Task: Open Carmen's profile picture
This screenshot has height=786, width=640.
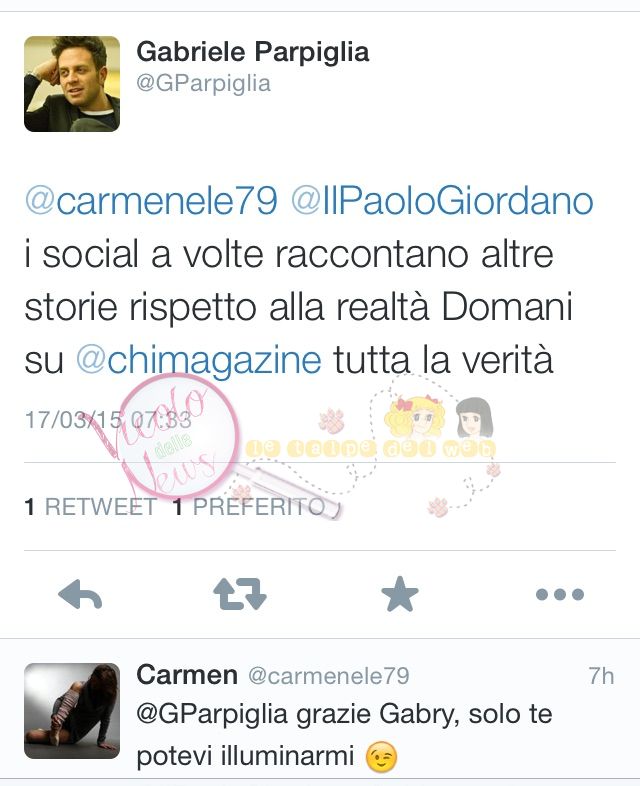Action: point(72,711)
